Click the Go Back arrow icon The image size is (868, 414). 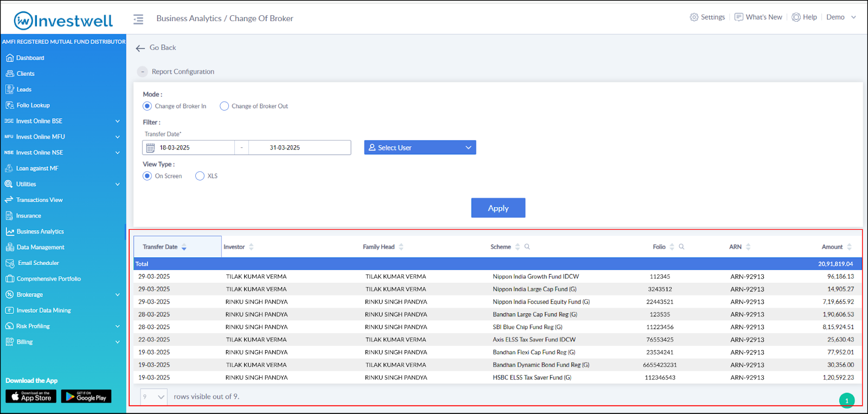click(141, 48)
